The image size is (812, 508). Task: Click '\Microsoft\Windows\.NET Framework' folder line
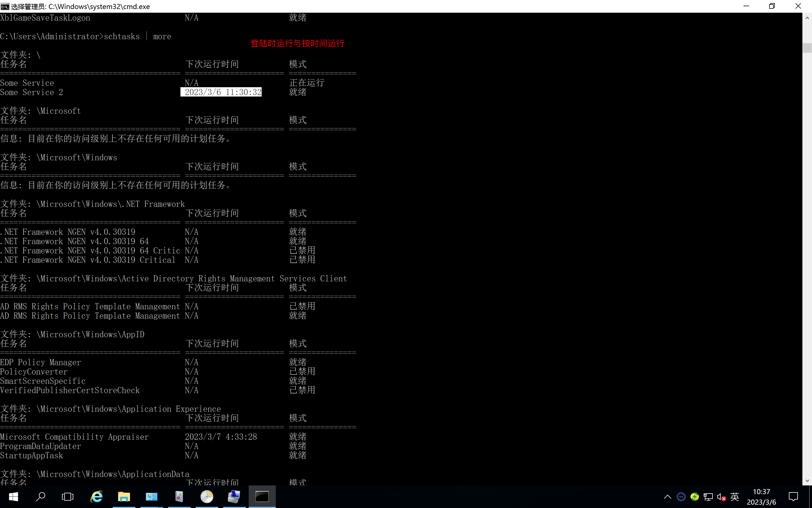point(92,204)
